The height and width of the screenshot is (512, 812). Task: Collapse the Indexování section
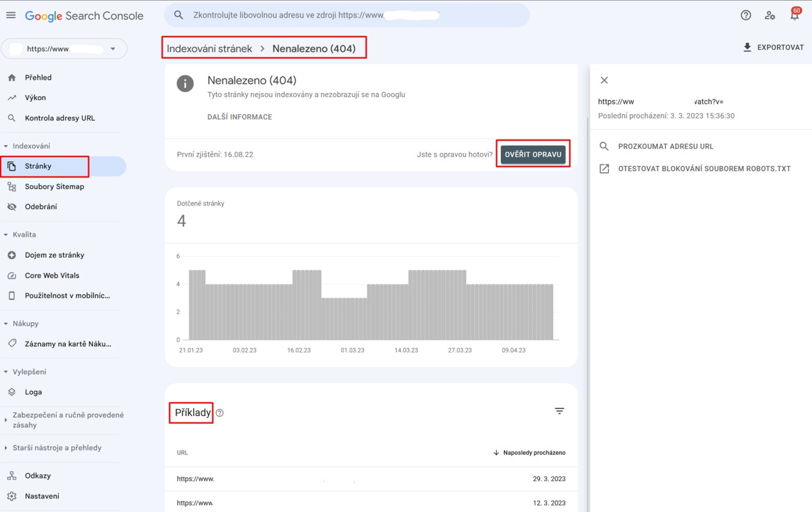(x=6, y=146)
